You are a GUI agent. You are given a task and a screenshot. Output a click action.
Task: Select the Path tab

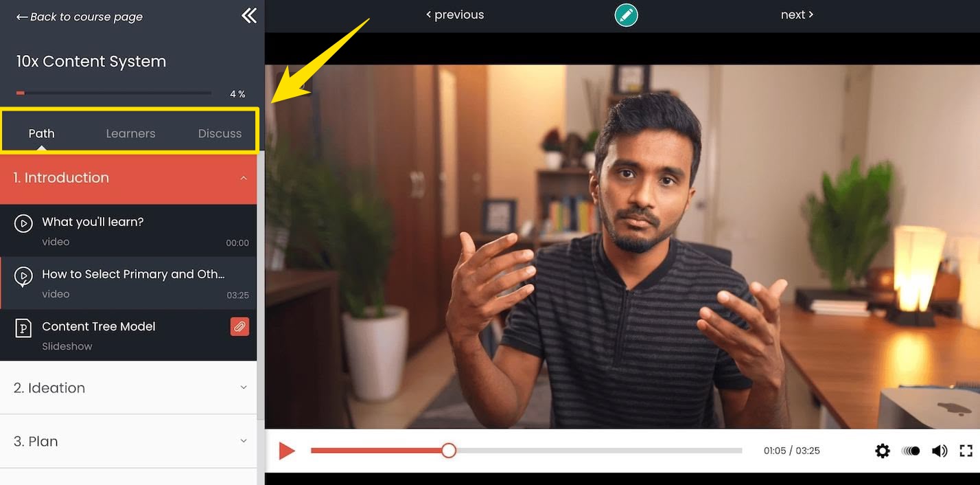(x=41, y=133)
